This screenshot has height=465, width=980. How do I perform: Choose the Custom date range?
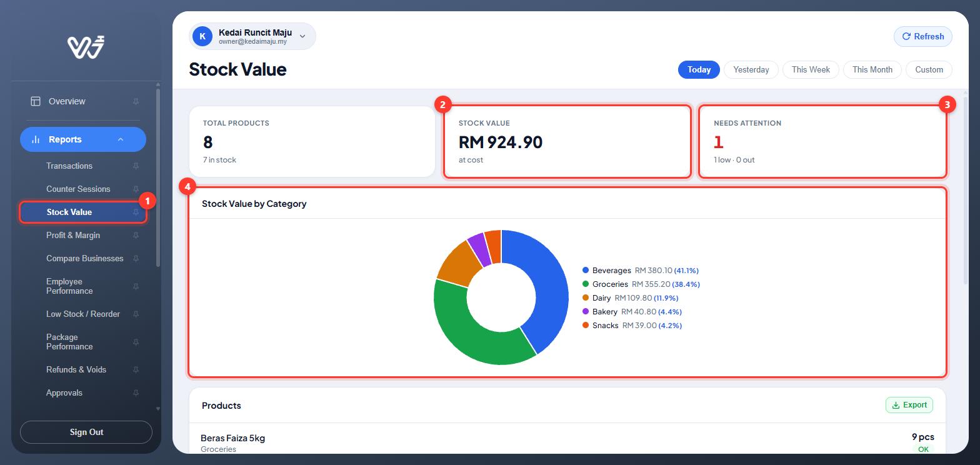coord(929,69)
